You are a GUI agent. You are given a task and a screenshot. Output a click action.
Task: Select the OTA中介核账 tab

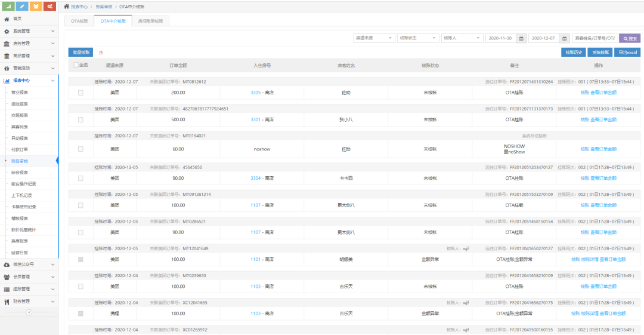point(113,21)
